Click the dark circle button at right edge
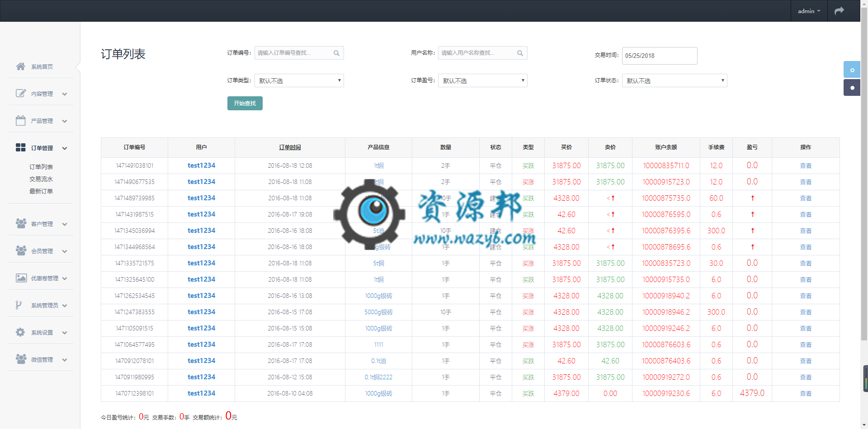The image size is (868, 429). [852, 87]
